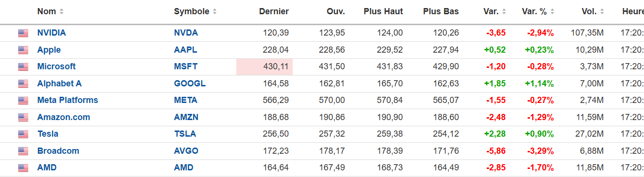Viewport: 644px width, 177px height.
Task: Open the Amazon.com stock page
Action: tap(63, 117)
